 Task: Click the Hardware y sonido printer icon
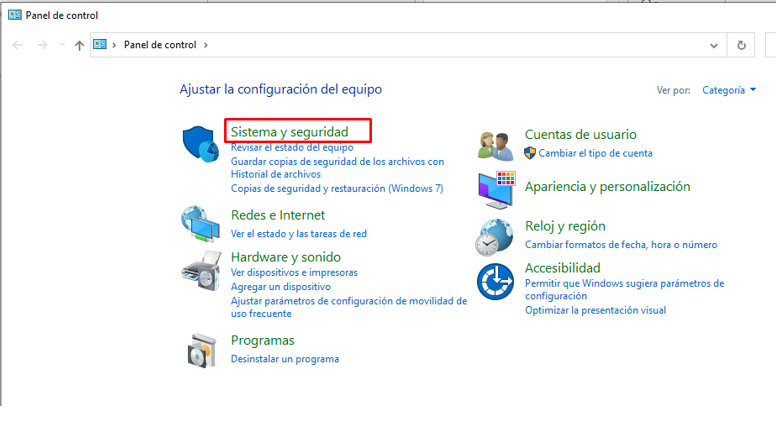pos(201,269)
